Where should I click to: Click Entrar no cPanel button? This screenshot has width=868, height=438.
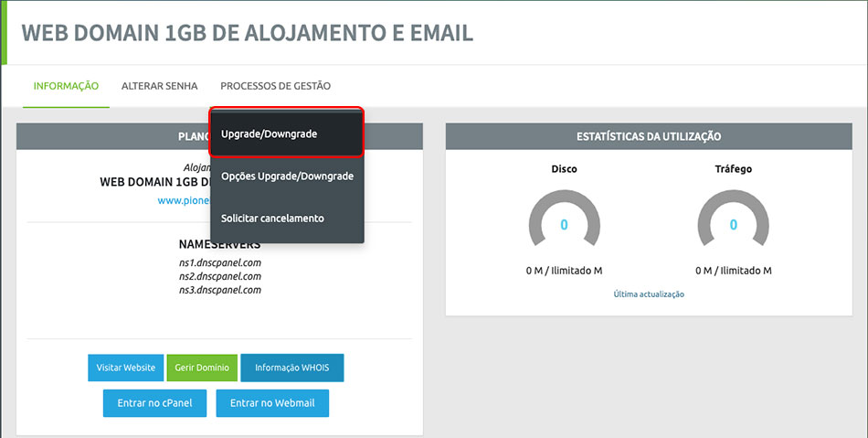click(154, 403)
